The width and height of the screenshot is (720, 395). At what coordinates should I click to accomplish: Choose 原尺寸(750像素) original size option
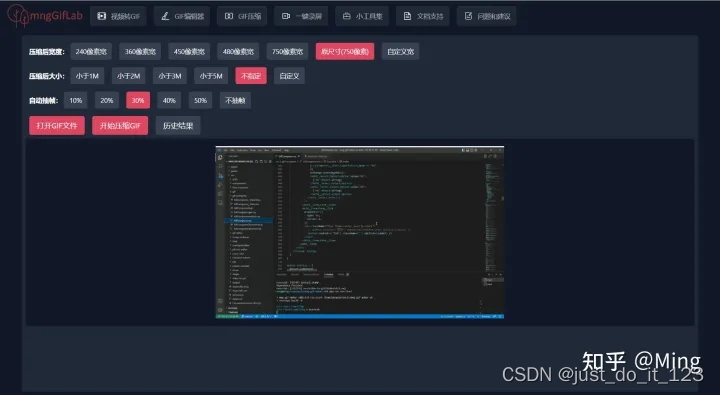click(x=345, y=51)
